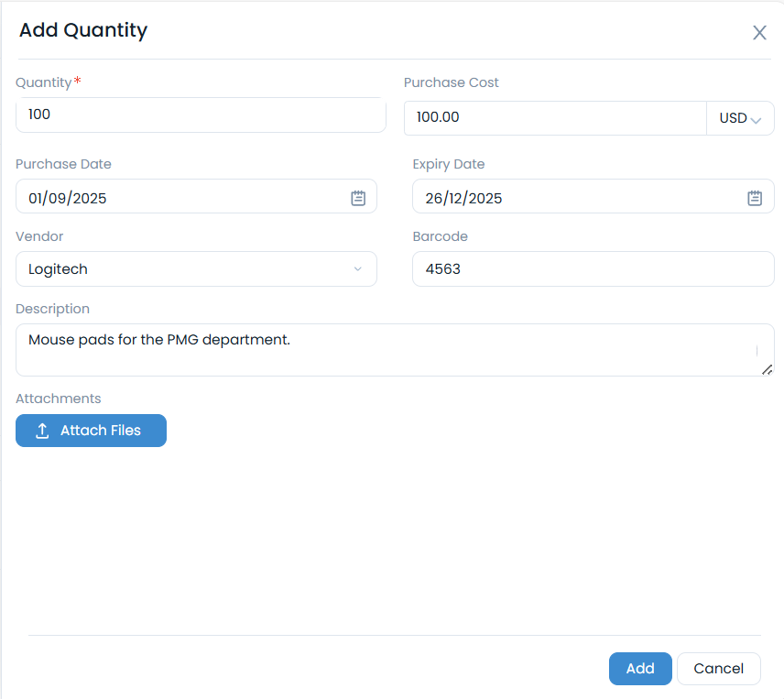Image resolution: width=784 pixels, height=699 pixels.
Task: Select the Quantity field showing 100
Action: [201, 115]
